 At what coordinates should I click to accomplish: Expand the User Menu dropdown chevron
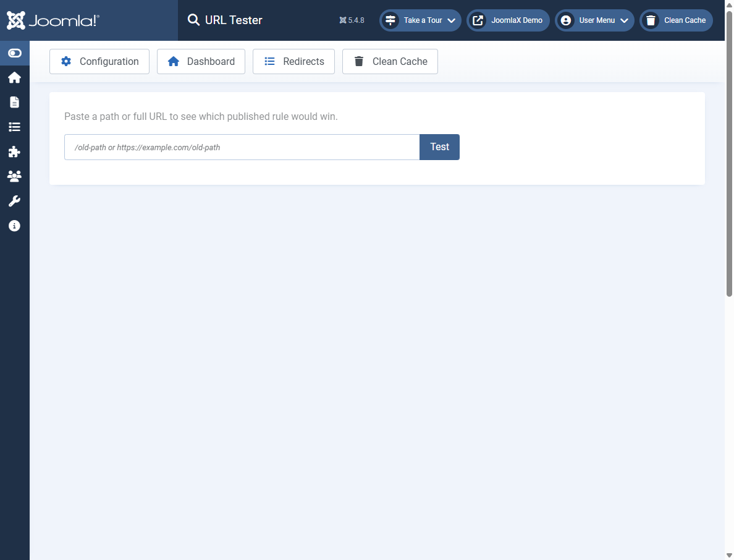click(624, 20)
